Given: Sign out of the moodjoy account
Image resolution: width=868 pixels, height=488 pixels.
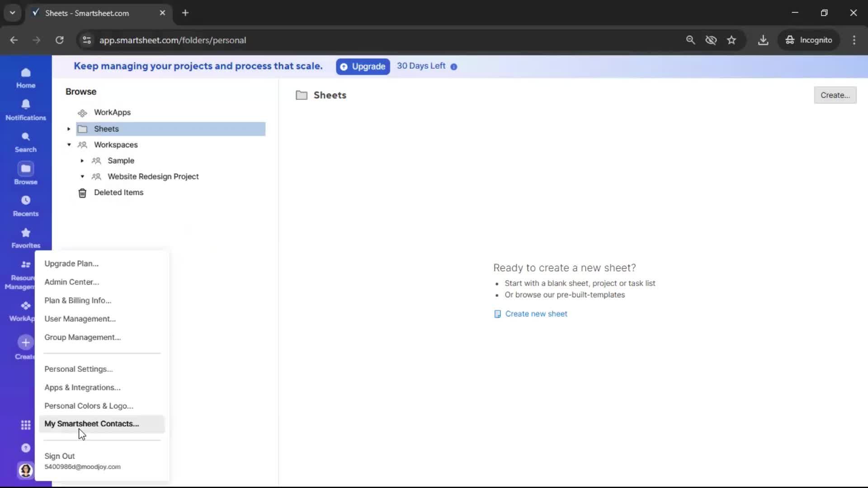Looking at the screenshot, I should (x=60, y=456).
